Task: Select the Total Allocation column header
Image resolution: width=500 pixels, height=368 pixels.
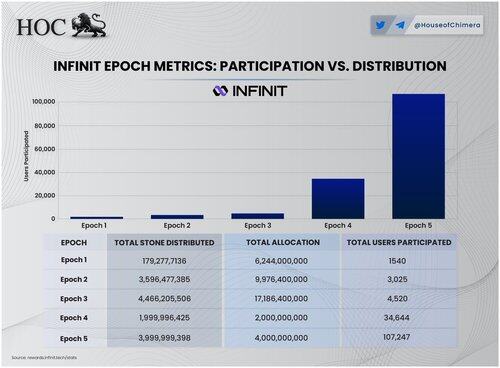Action: (283, 242)
